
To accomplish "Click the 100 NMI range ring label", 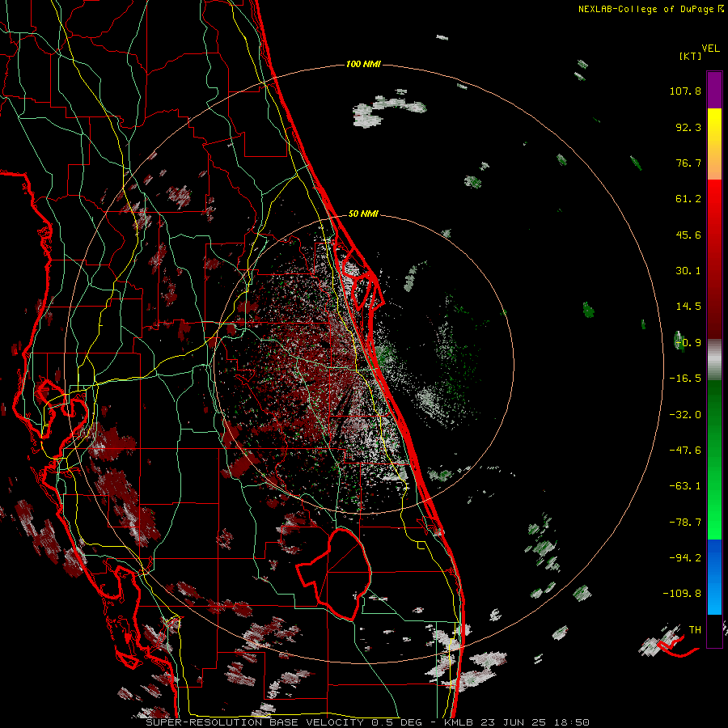I will coord(363,64).
